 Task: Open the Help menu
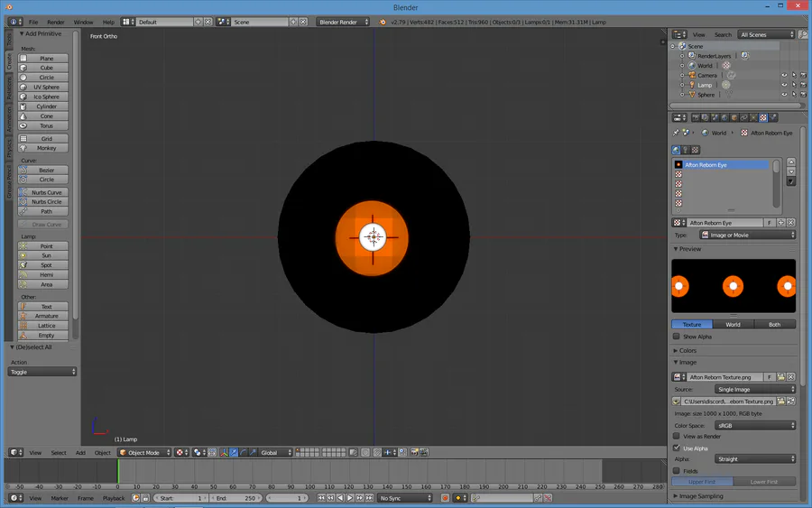point(108,23)
